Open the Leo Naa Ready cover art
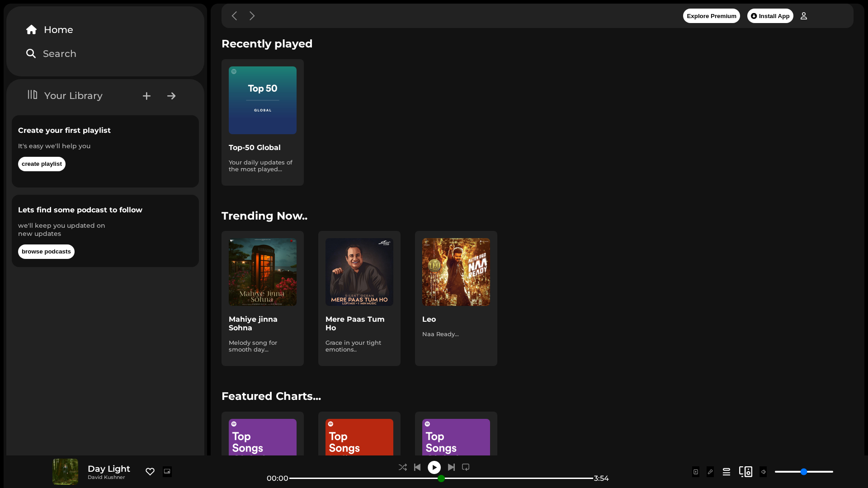This screenshot has width=868, height=488. pos(456,272)
